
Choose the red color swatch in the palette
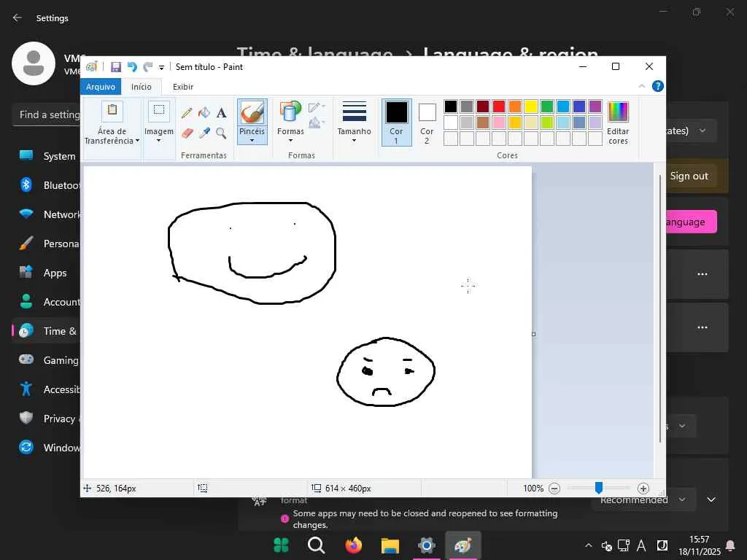click(499, 106)
